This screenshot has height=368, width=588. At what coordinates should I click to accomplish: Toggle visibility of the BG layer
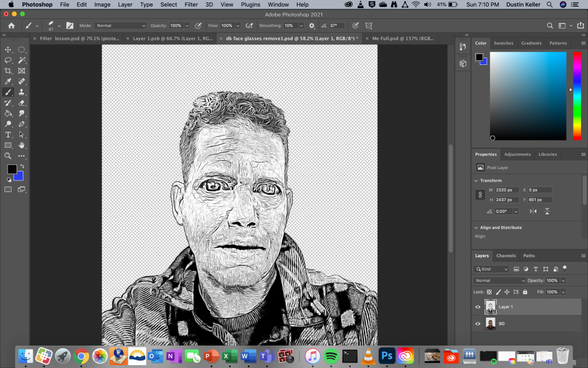click(478, 324)
